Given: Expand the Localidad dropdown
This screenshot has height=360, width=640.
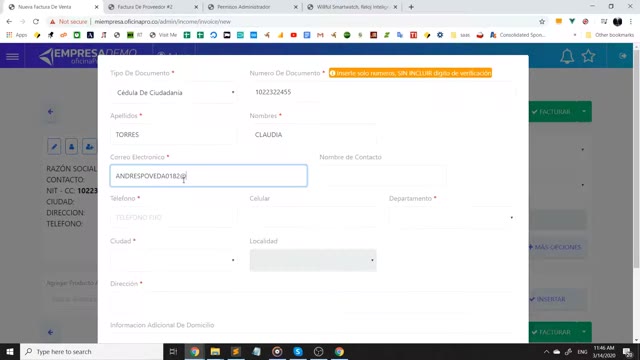Looking at the screenshot, I should coord(313,260).
